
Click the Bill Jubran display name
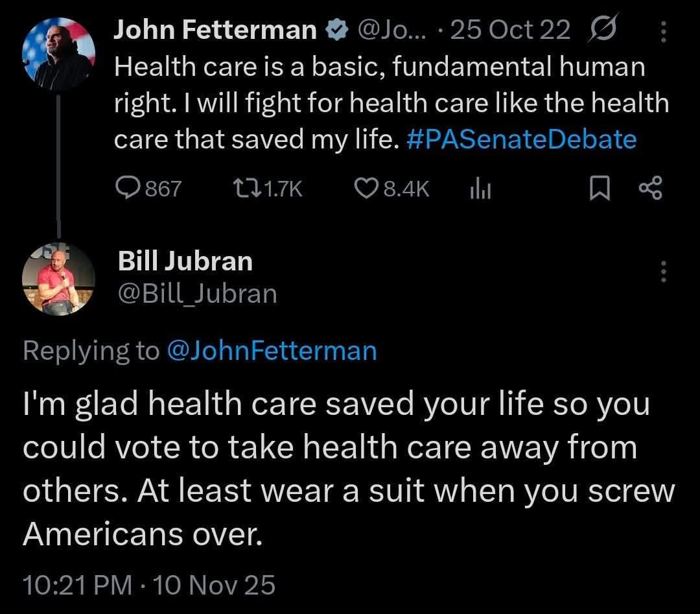[x=185, y=261]
